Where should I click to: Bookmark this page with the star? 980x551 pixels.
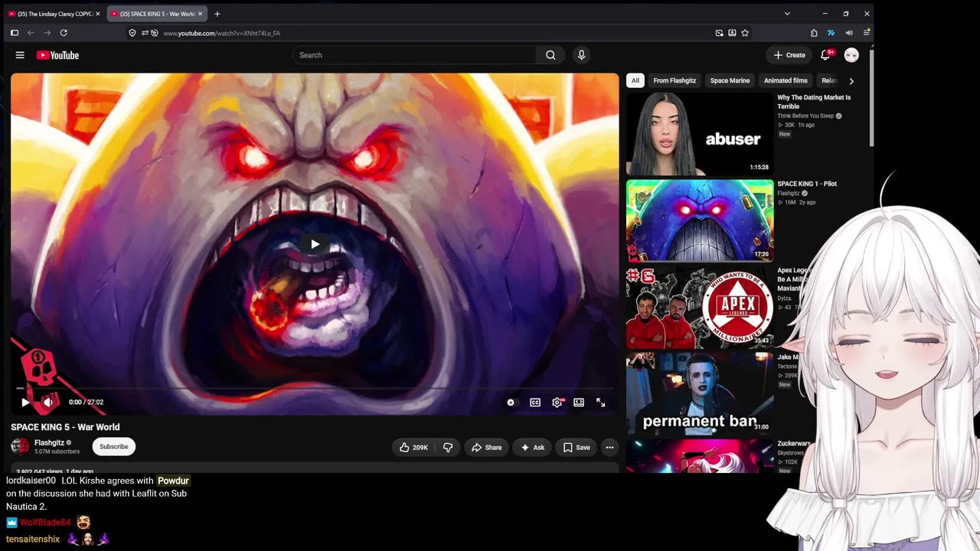745,33
